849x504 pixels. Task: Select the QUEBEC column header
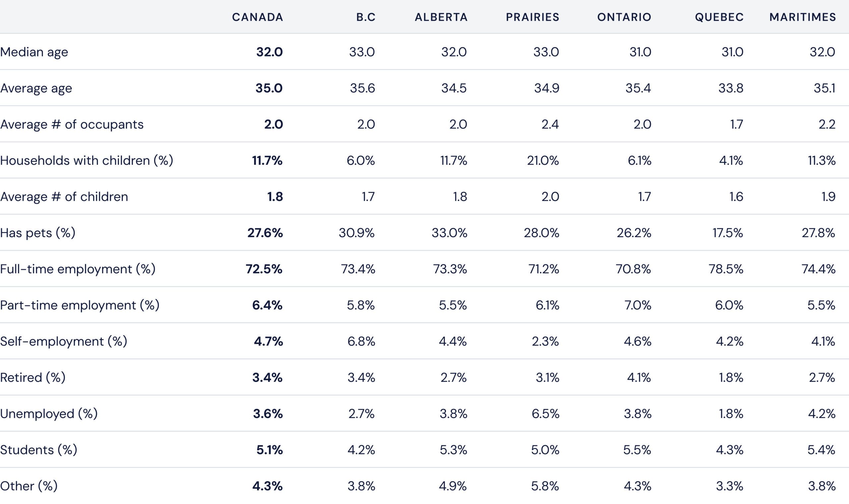719,17
